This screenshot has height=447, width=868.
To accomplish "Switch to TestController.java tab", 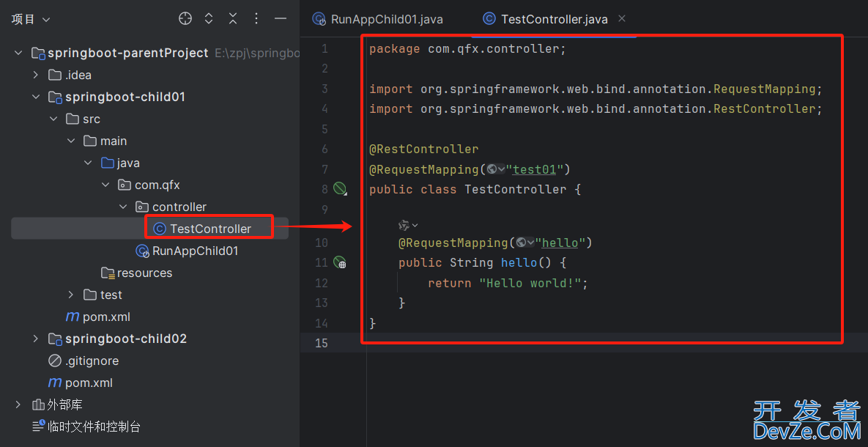I will [x=545, y=19].
